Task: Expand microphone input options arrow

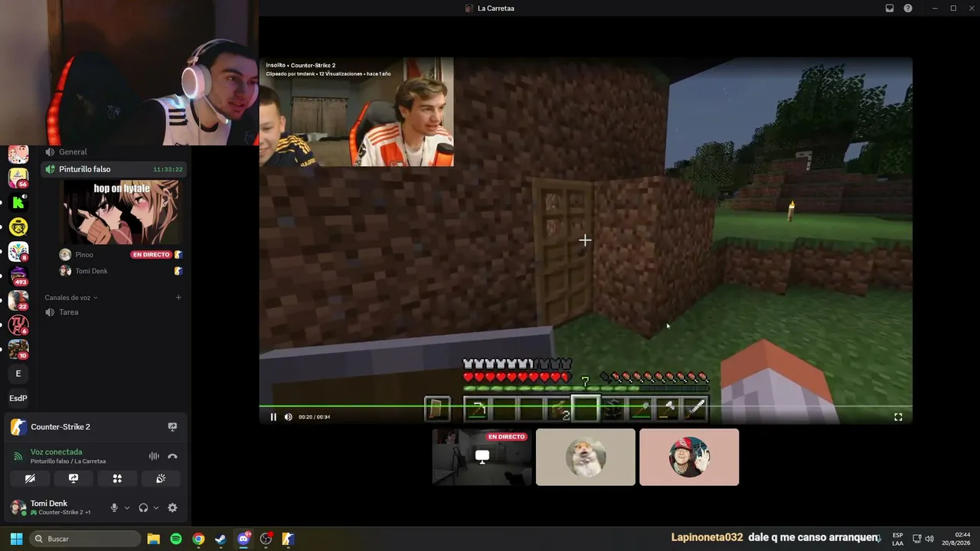Action: pos(127,507)
